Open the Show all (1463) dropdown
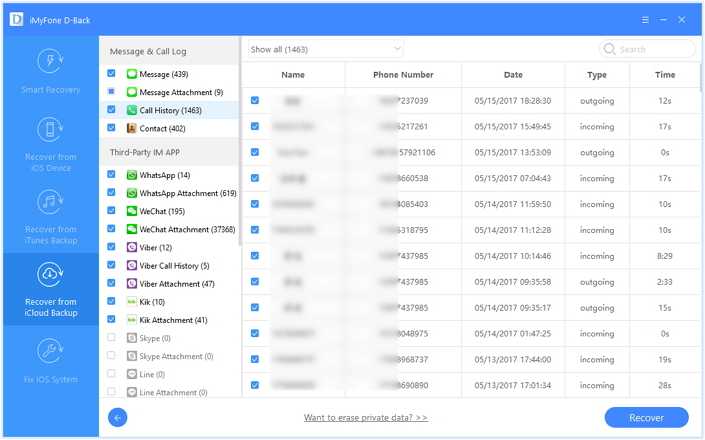The width and height of the screenshot is (705, 440). click(325, 48)
